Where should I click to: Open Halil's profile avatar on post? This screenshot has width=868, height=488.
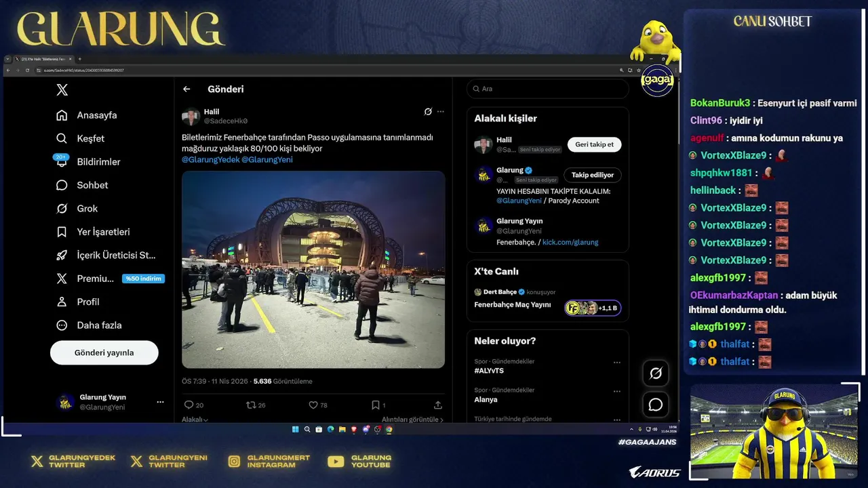[x=191, y=117]
